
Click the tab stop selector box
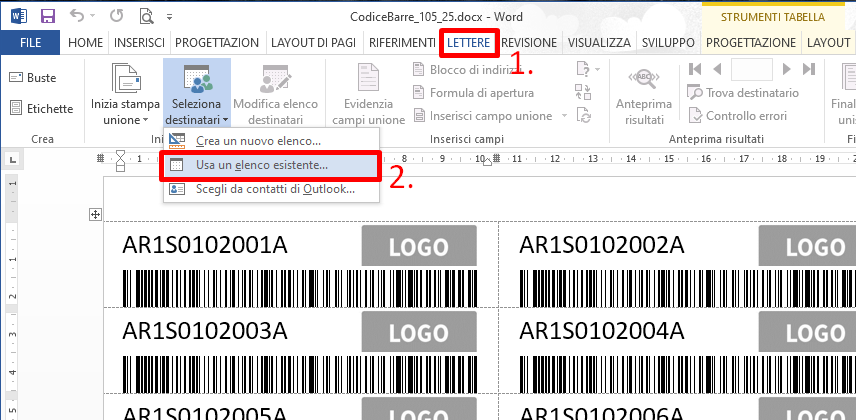click(13, 159)
